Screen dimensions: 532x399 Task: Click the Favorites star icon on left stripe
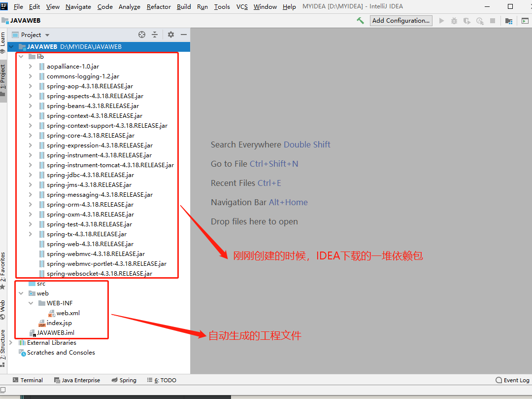tap(3, 287)
